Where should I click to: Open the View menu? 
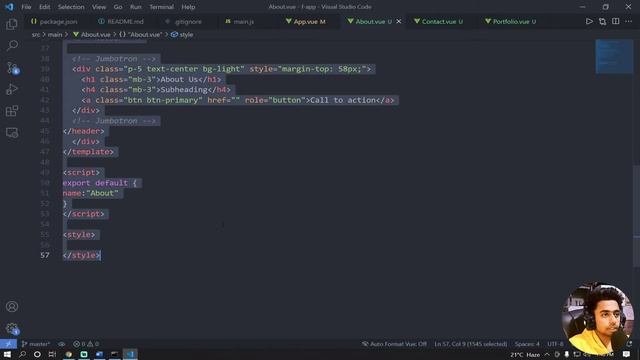(99, 7)
